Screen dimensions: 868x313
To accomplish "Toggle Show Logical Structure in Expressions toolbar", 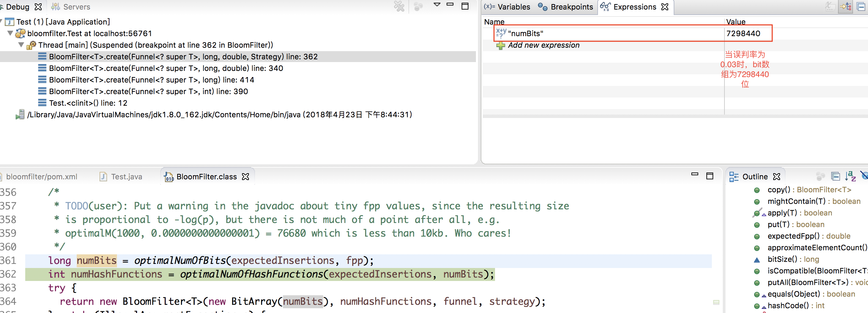I will point(846,6).
